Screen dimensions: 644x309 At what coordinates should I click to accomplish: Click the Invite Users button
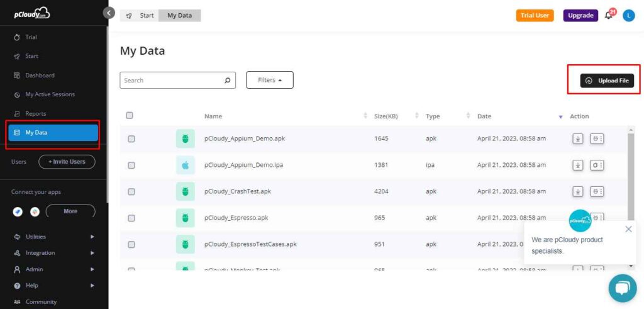point(67,162)
